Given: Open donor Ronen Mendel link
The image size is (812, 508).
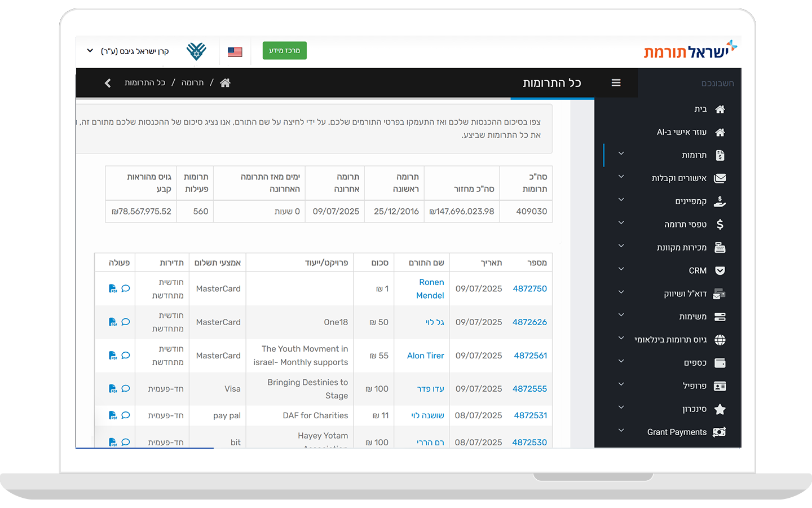Looking at the screenshot, I should (x=430, y=288).
